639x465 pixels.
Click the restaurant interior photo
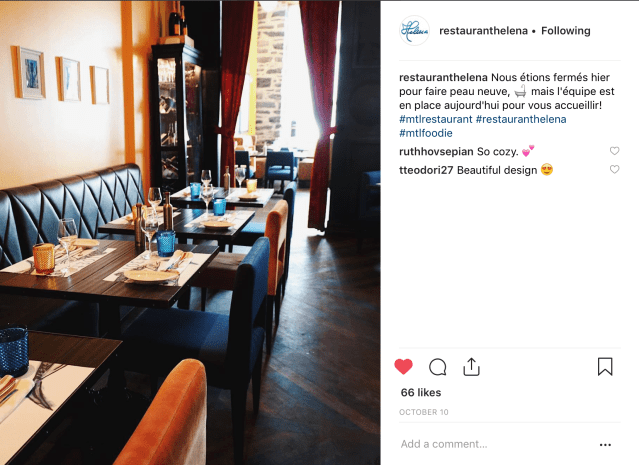click(x=190, y=233)
